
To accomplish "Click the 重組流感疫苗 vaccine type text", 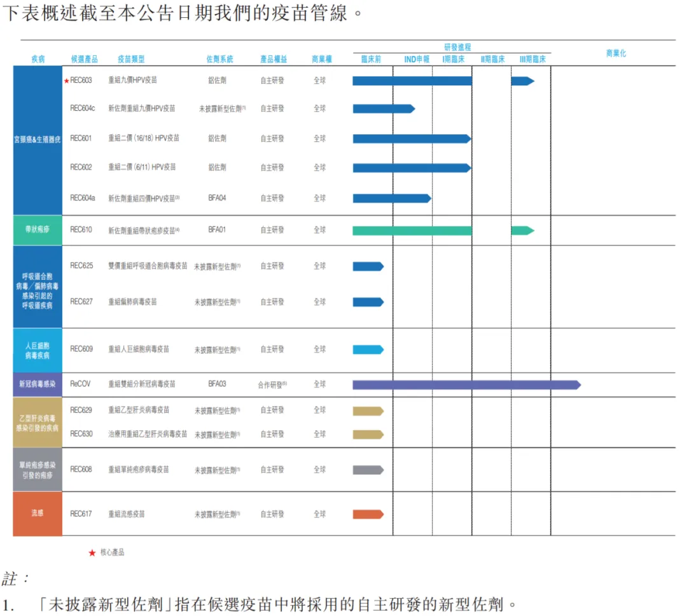I will pyautogui.click(x=127, y=514).
